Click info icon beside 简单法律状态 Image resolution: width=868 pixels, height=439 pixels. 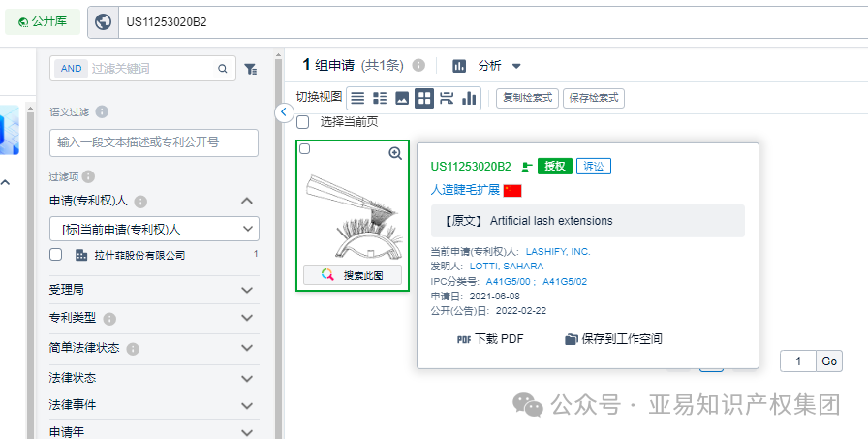tap(133, 349)
